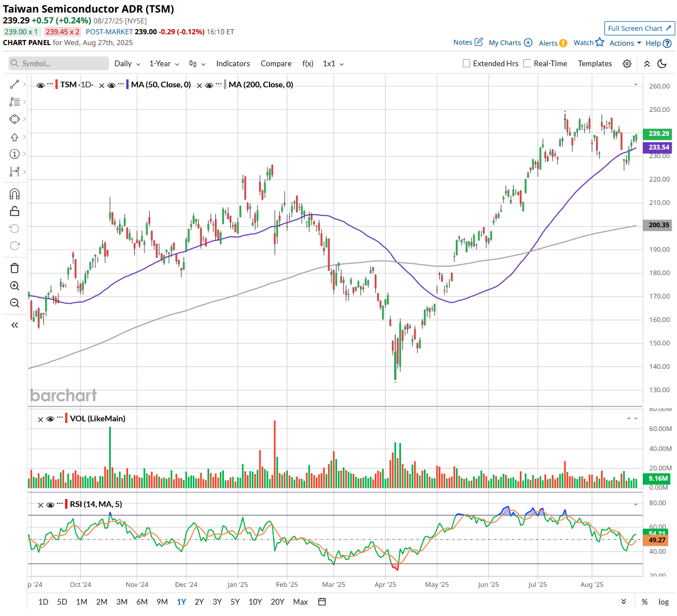Enable Real-Time checkbox
677x616 pixels.
(x=527, y=63)
